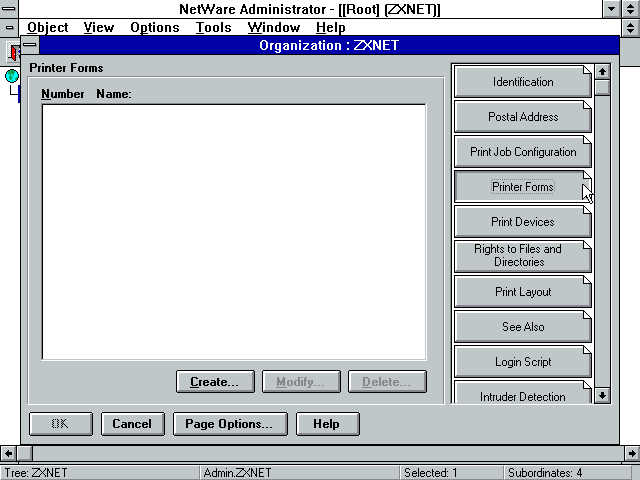Screen dimensions: 640x480
Task: Open the Organization dialog control menu
Action: click(30, 45)
